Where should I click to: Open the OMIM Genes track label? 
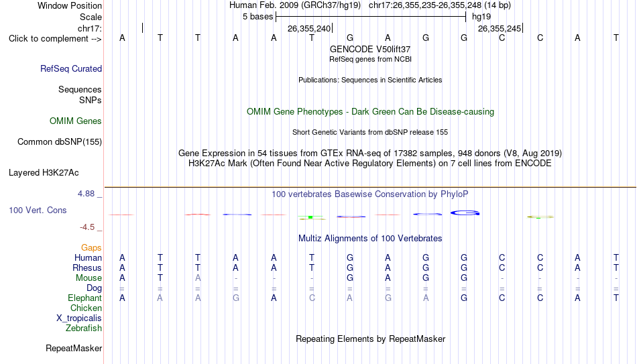(x=76, y=121)
